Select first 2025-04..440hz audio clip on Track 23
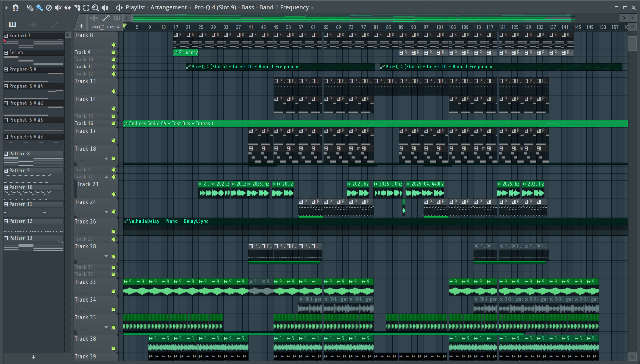Screen dimensions: 640x364 tap(425, 189)
